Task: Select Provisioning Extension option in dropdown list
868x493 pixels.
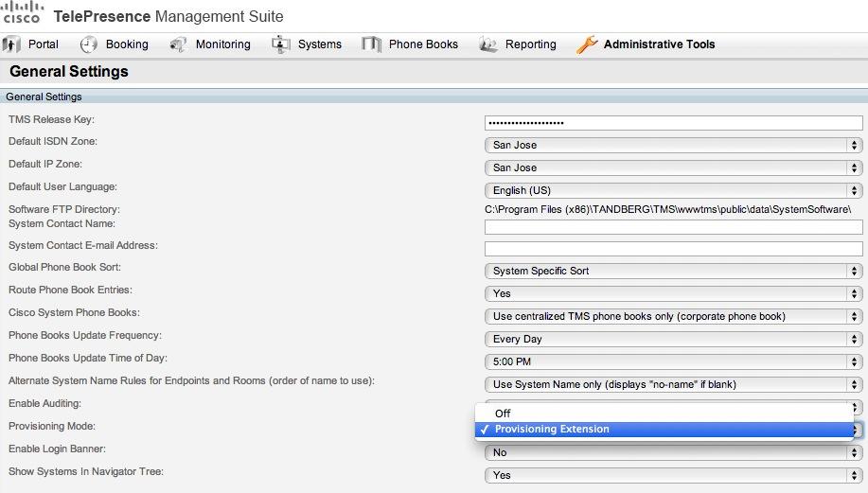Action: (664, 429)
